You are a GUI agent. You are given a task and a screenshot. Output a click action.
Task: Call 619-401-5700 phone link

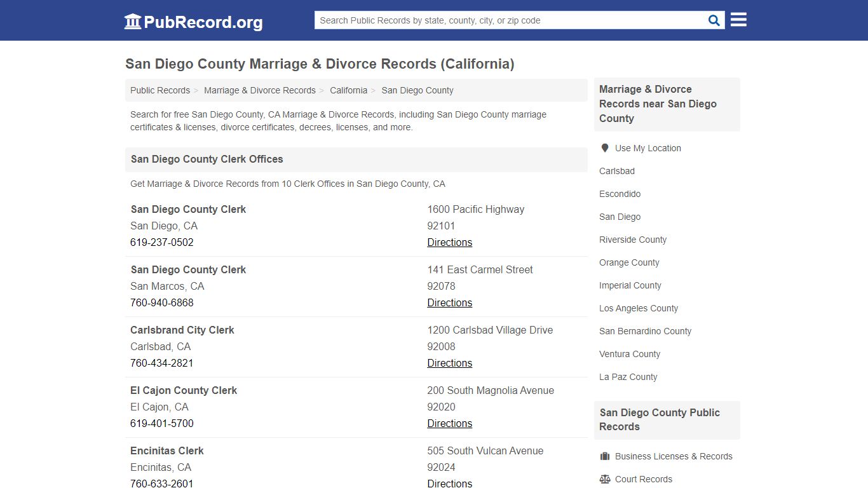[162, 423]
